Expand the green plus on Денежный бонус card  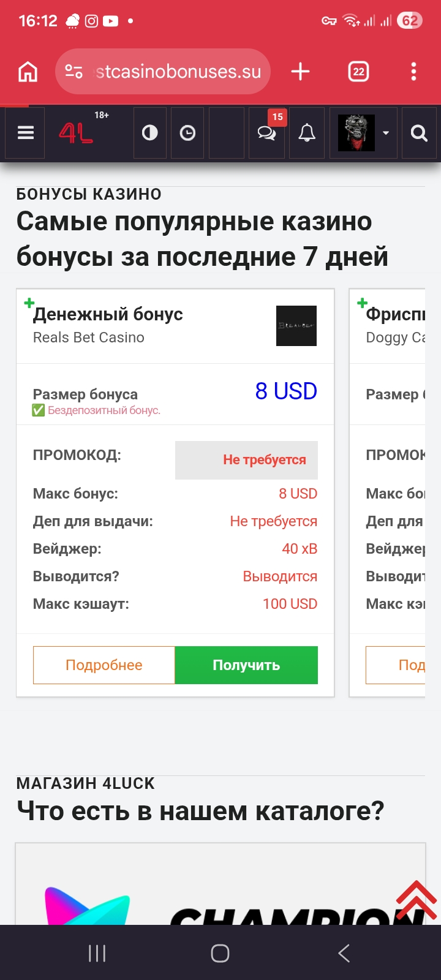pos(29,303)
